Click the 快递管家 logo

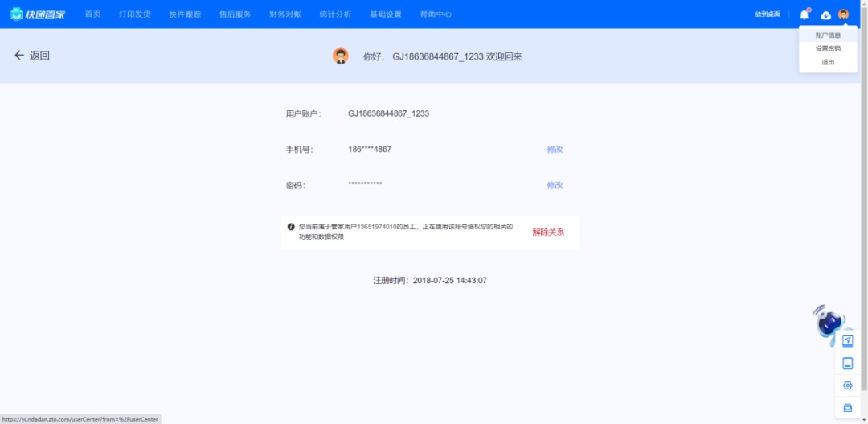38,14
